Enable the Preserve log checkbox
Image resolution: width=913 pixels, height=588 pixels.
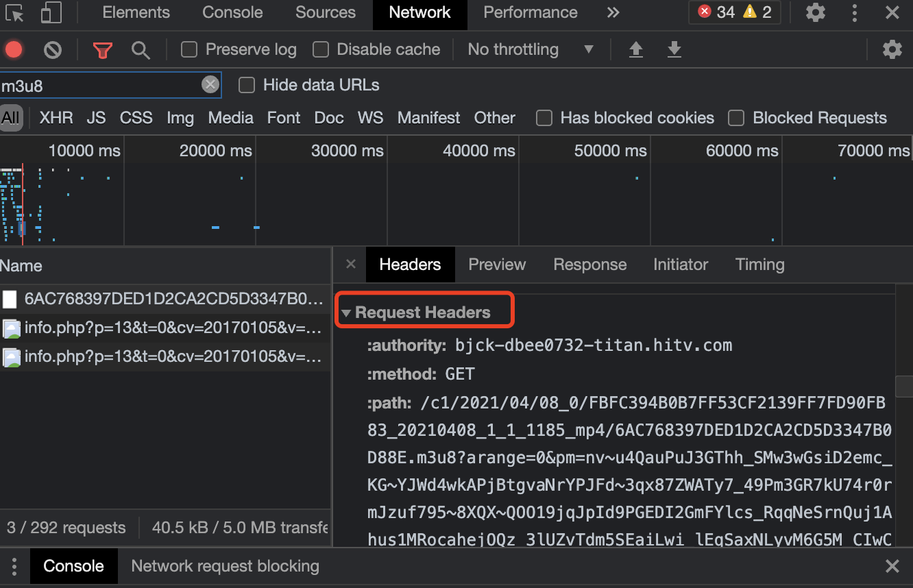pyautogui.click(x=189, y=49)
